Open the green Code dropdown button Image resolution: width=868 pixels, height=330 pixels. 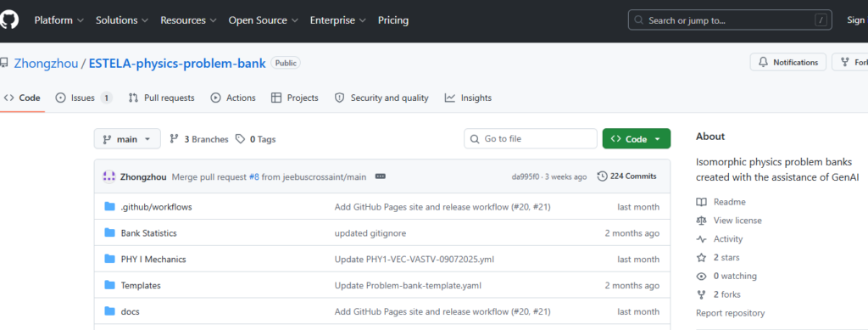pos(637,139)
